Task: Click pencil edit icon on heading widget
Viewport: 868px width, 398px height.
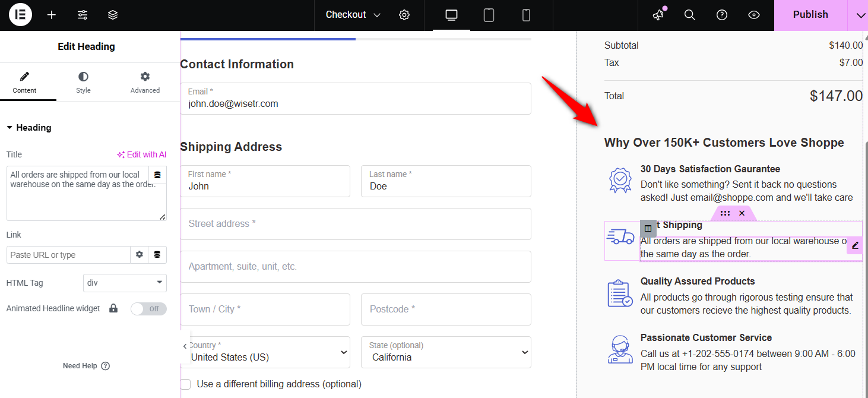Action: coord(855,245)
